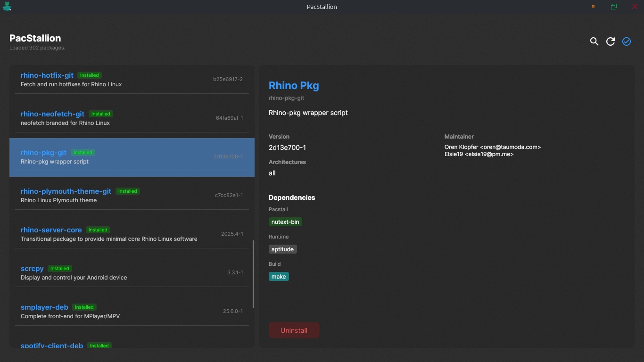Image resolution: width=644 pixels, height=362 pixels.
Task: Click the make build dependency tag
Action: point(279,277)
